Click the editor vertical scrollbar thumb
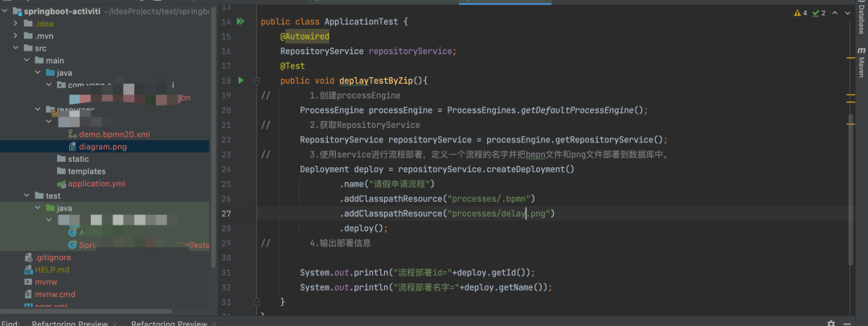Screen dimensions: 868x326 [851, 188]
